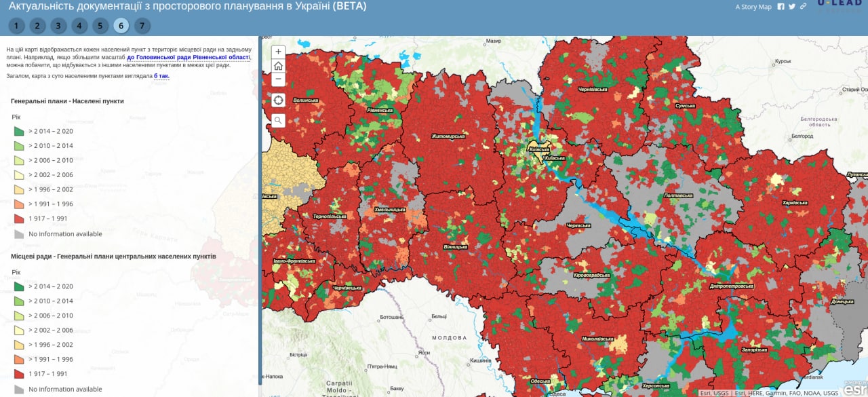Click the Житомирська region label
868x397 pixels.
(448, 136)
